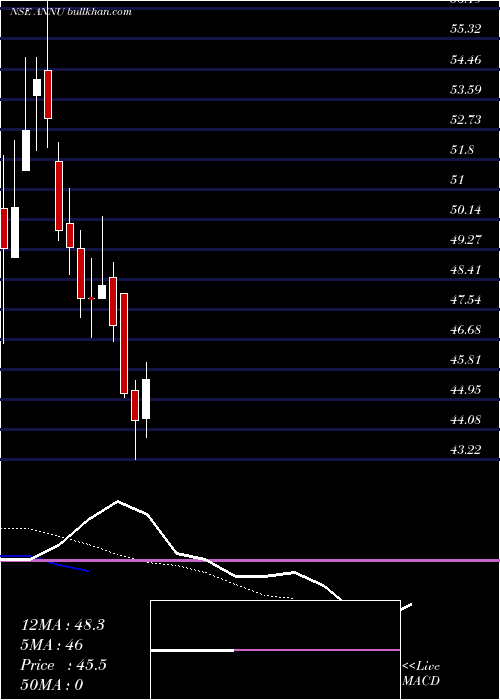The height and width of the screenshot is (700, 500).
Task: Click the 44.08 price axis label
Action: 466,419
